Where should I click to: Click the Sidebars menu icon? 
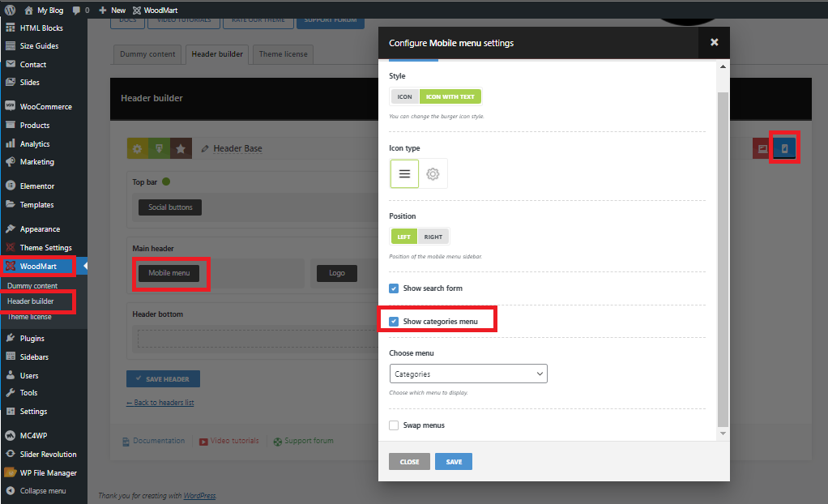click(x=10, y=357)
